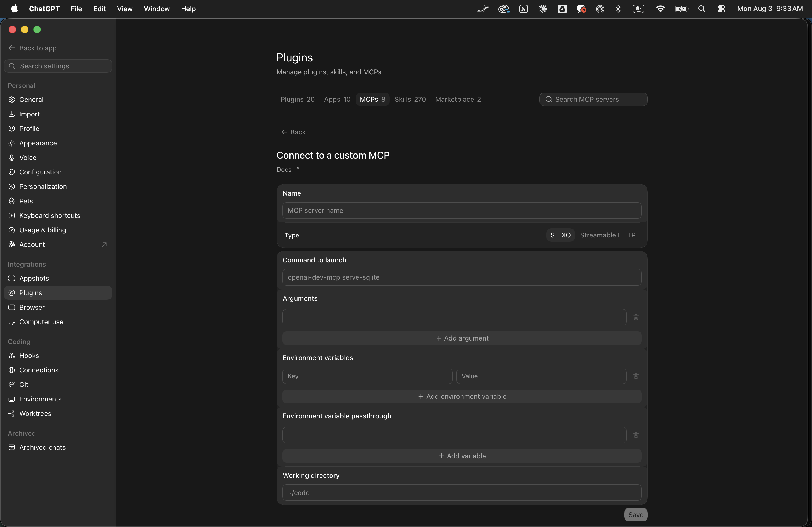The height and width of the screenshot is (527, 812).
Task: Go Back to the MCP list
Action: click(293, 132)
